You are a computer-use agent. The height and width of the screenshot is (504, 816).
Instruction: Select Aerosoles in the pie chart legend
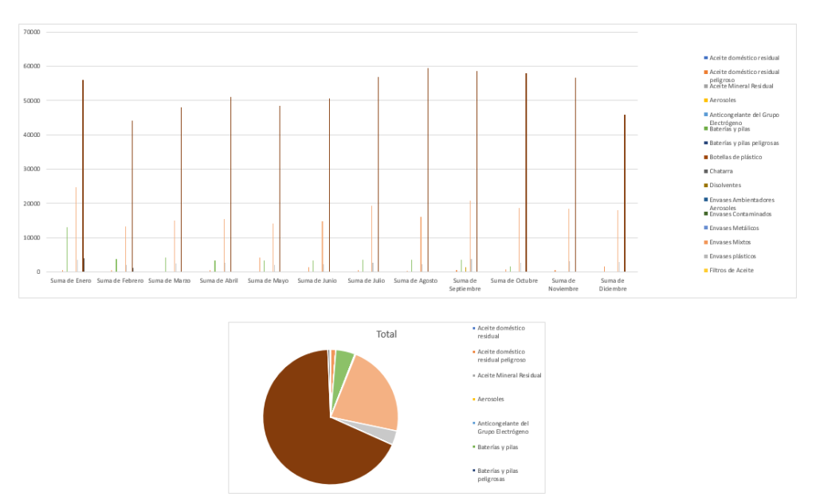point(490,399)
